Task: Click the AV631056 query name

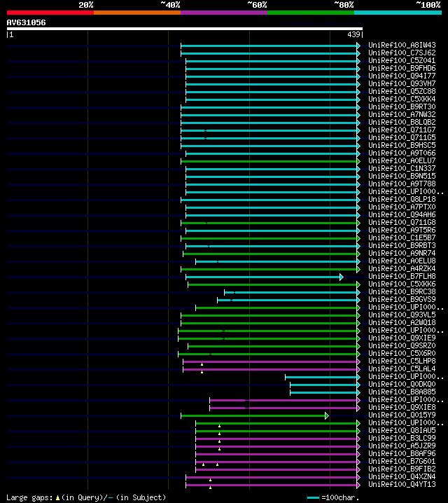Action: tap(27, 23)
